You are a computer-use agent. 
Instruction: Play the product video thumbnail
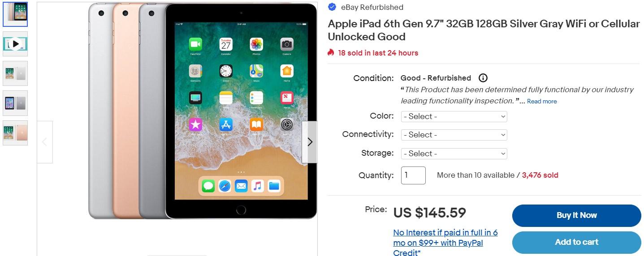pyautogui.click(x=15, y=44)
